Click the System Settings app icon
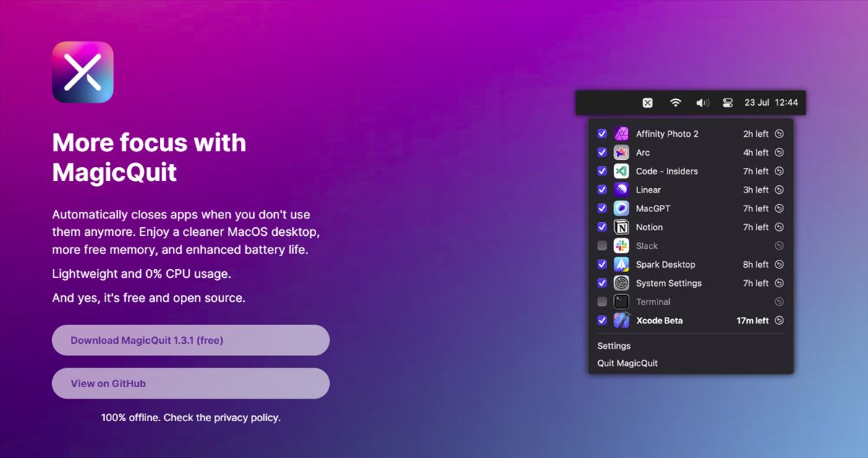This screenshot has height=458, width=868. (x=621, y=283)
